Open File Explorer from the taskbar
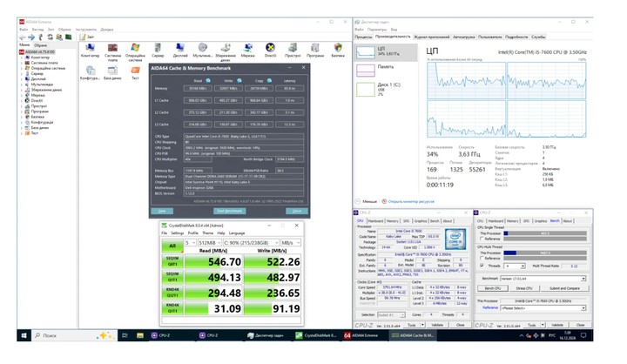This screenshot has height=364, width=627. [140, 335]
